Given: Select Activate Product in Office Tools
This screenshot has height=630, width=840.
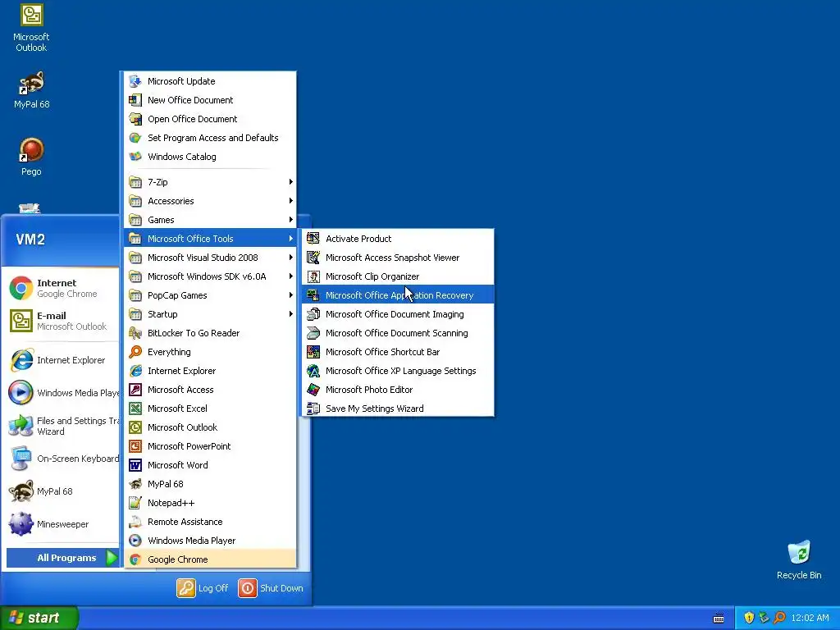Looking at the screenshot, I should tap(398, 239).
